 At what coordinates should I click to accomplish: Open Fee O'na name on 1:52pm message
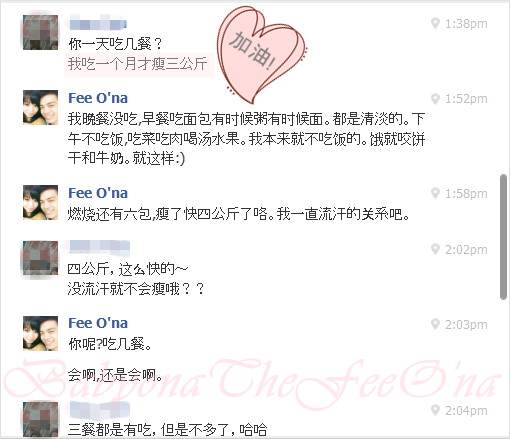pos(98,98)
